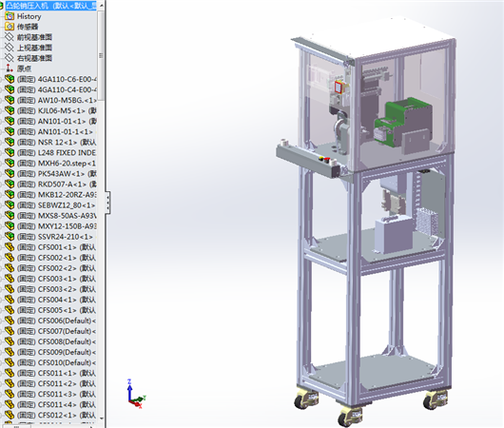Click the red emergency stop button on the control panel
Image resolution: width=504 pixels, height=428 pixels.
tap(327, 159)
